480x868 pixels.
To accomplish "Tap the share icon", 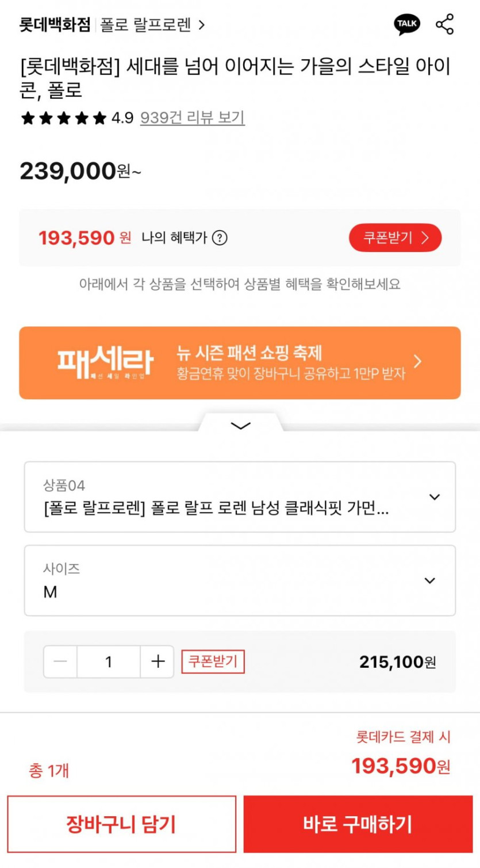I will pyautogui.click(x=444, y=24).
